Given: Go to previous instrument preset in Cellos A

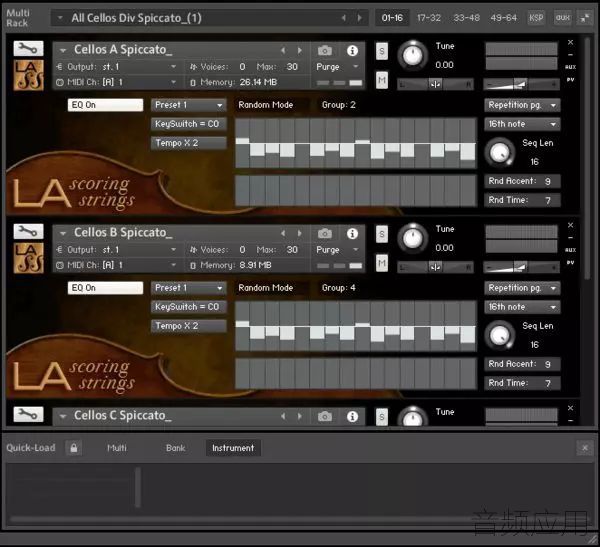Looking at the screenshot, I should click(x=283, y=50).
